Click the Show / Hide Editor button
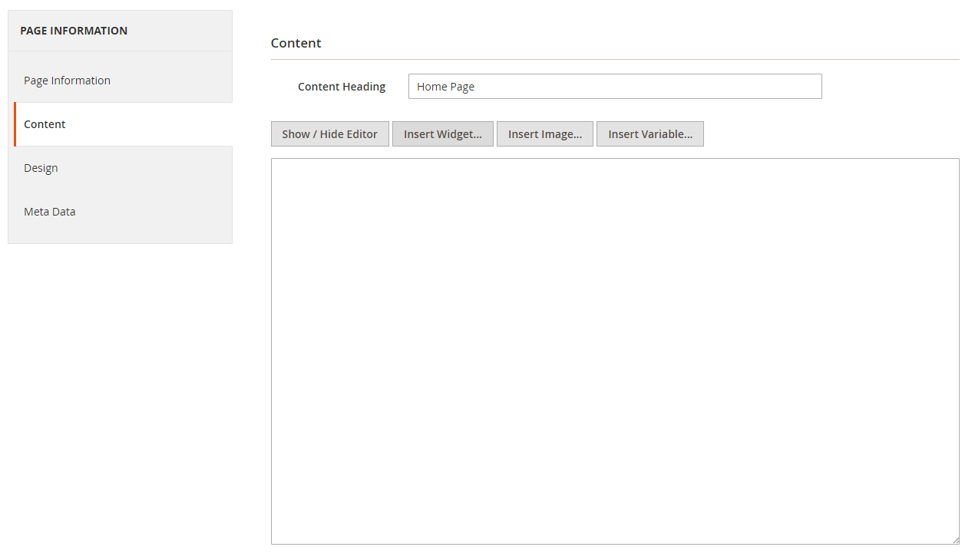The width and height of the screenshot is (975, 560). [330, 133]
